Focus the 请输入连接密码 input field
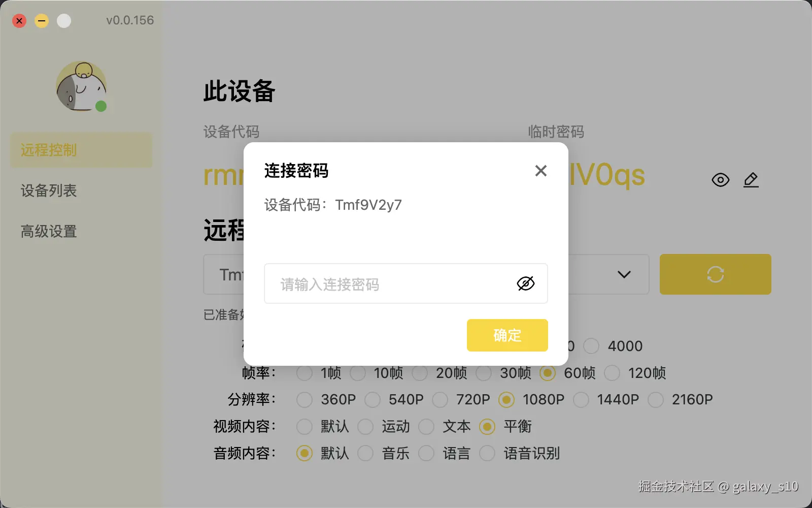Screen dimensions: 812x508 pos(406,283)
